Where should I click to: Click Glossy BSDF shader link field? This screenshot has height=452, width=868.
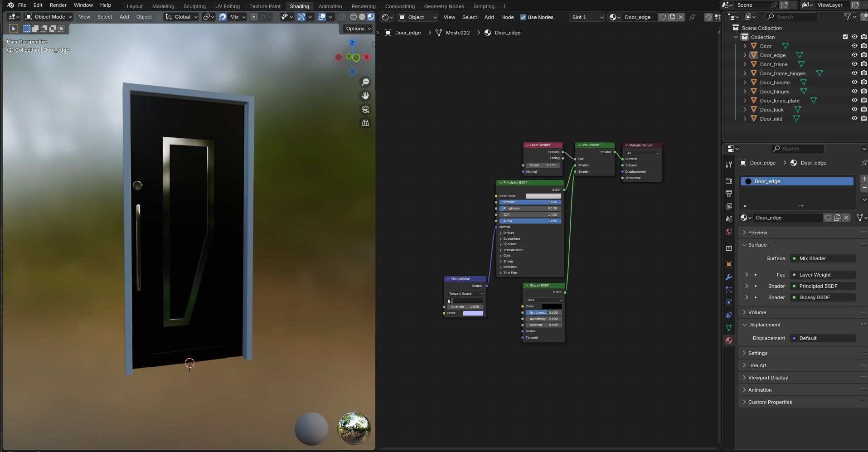823,297
